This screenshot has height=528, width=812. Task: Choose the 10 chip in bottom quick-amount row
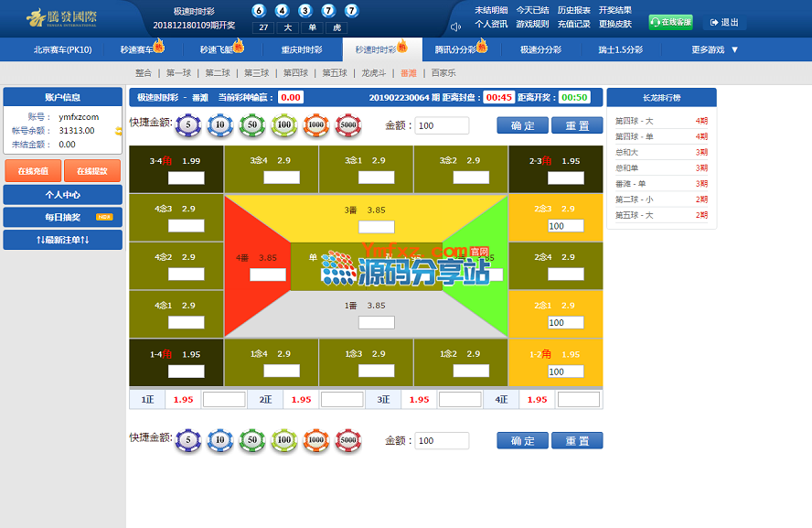click(x=220, y=440)
